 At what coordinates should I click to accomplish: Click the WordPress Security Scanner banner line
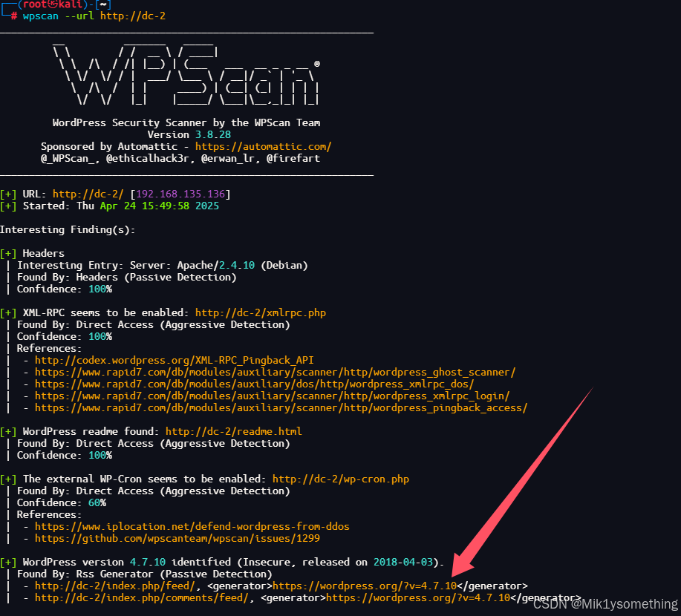tap(186, 123)
